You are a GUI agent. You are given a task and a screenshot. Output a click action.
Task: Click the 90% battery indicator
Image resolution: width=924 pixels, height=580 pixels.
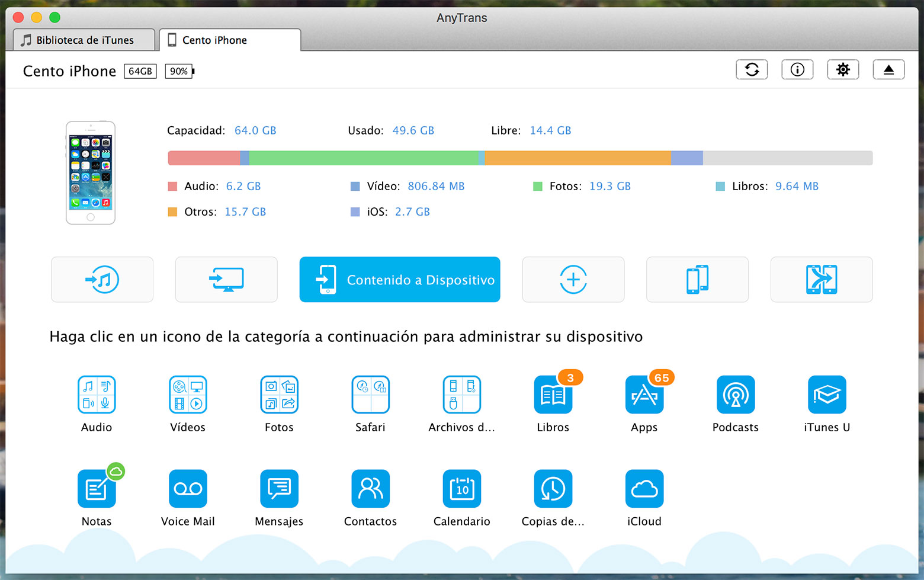[179, 71]
